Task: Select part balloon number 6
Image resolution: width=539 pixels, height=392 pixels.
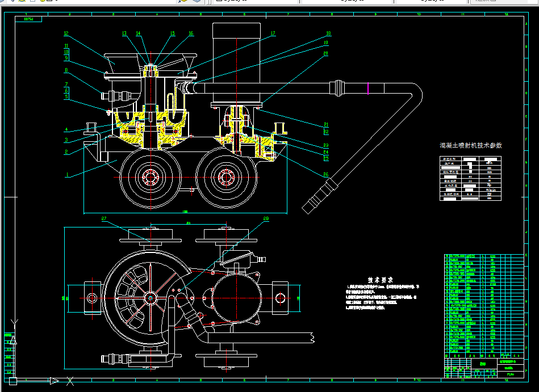Action: [66, 90]
